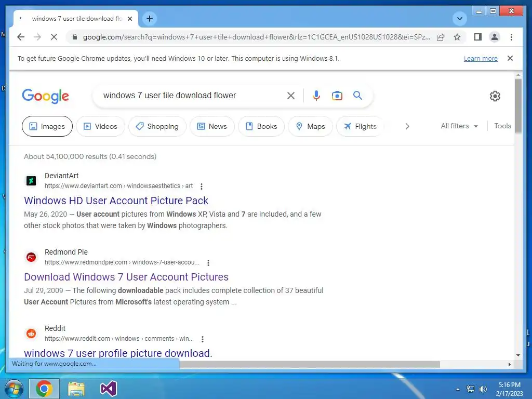Click the taskbar clock showing 5:16 PM
The image size is (532, 399).
point(509,389)
